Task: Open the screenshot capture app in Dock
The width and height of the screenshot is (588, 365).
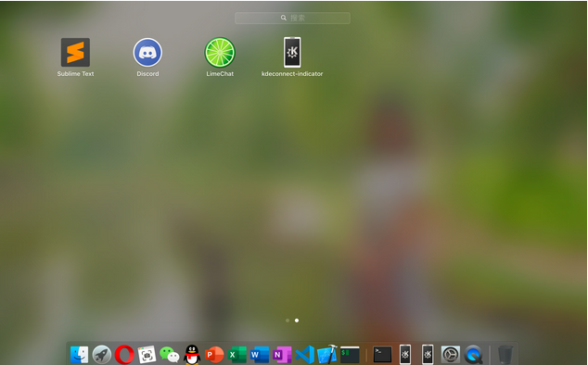Action: coord(147,354)
